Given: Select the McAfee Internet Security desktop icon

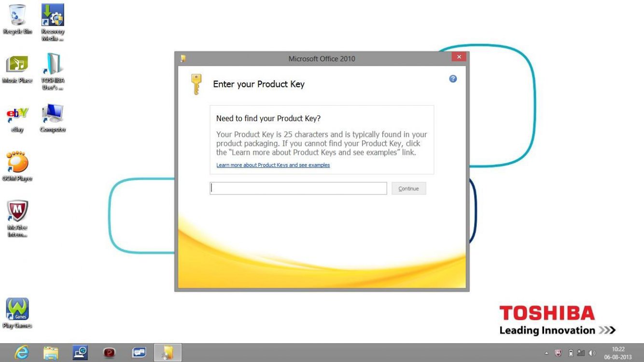Looking at the screenshot, I should click(17, 218).
